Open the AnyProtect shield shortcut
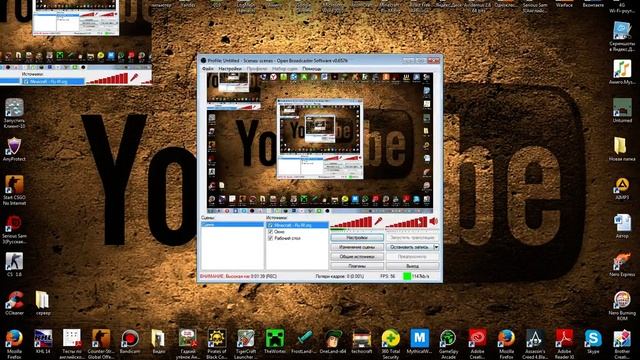640x360 pixels. click(14, 149)
